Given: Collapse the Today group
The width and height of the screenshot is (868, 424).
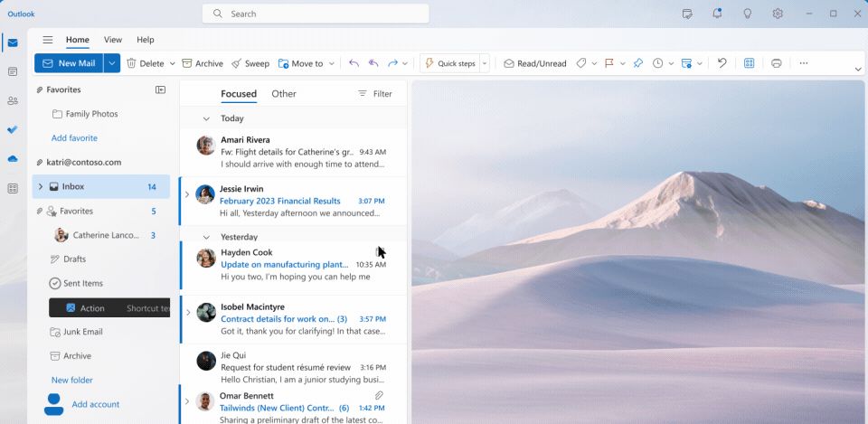Looking at the screenshot, I should pos(206,118).
